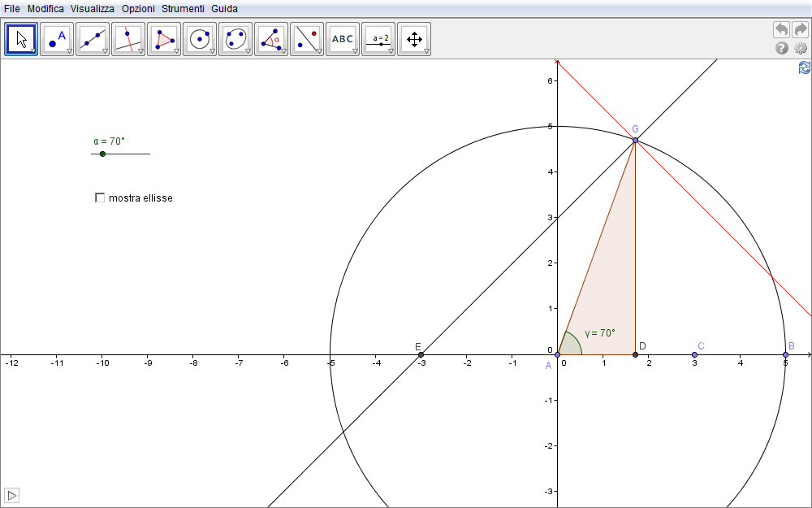Expand the Ellipse tool dropdown arrow

coord(248,51)
